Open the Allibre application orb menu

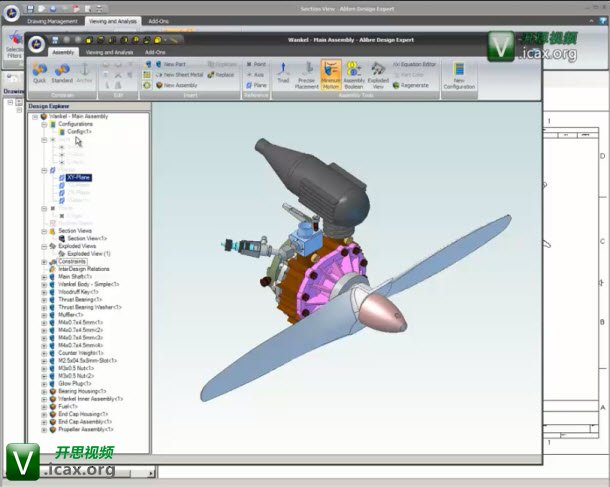click(x=37, y=44)
